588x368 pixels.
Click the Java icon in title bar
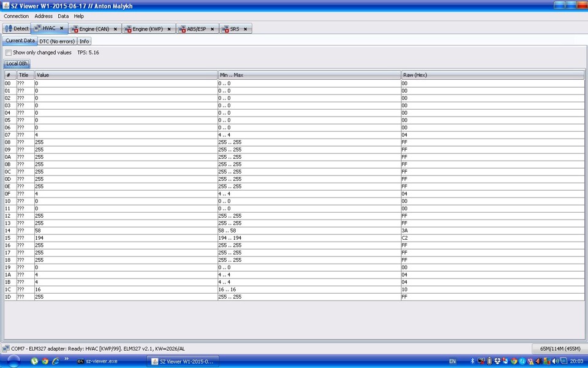click(x=6, y=6)
